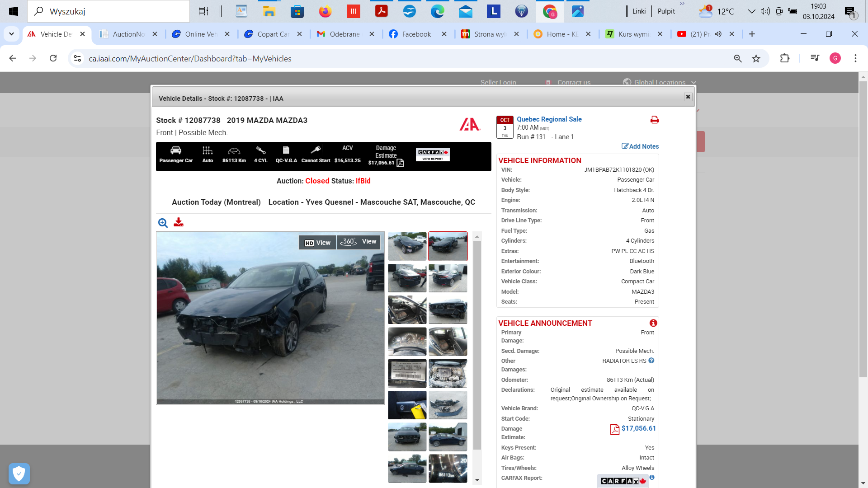
Task: Open the volume icon in system tray
Action: (x=765, y=11)
